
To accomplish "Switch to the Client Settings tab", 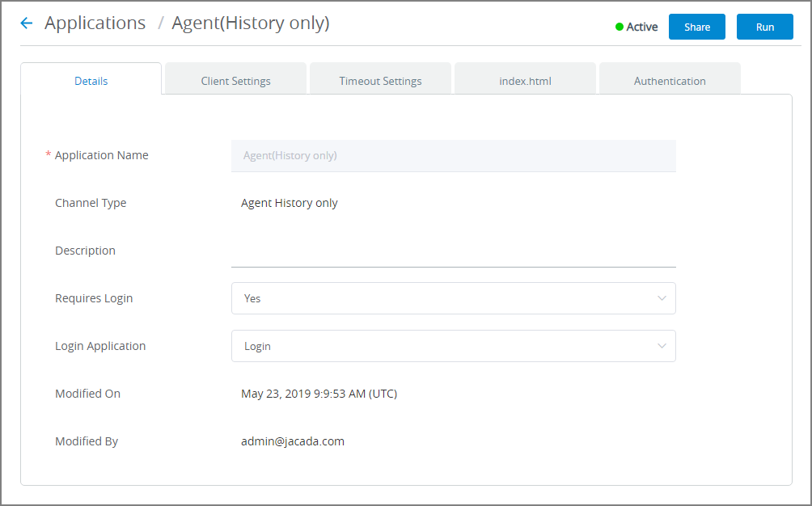I will tap(235, 81).
